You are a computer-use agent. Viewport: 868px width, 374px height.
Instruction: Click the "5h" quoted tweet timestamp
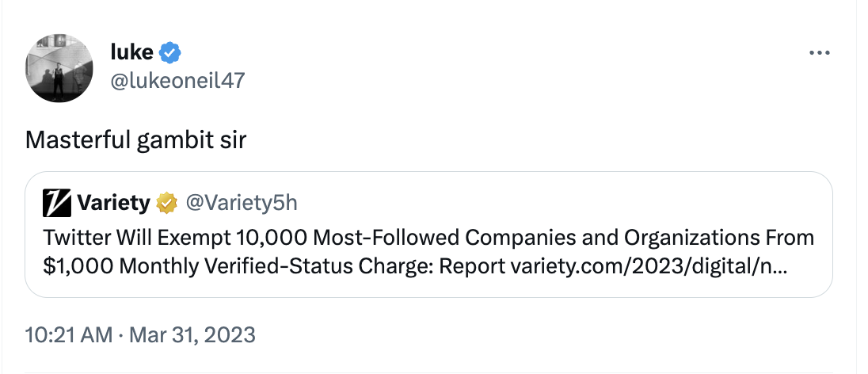[x=288, y=204]
